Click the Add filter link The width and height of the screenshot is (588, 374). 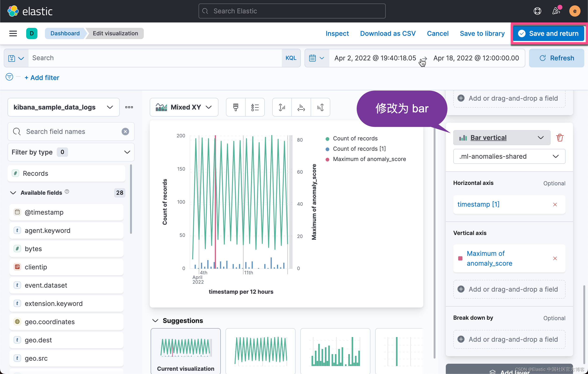[42, 78]
